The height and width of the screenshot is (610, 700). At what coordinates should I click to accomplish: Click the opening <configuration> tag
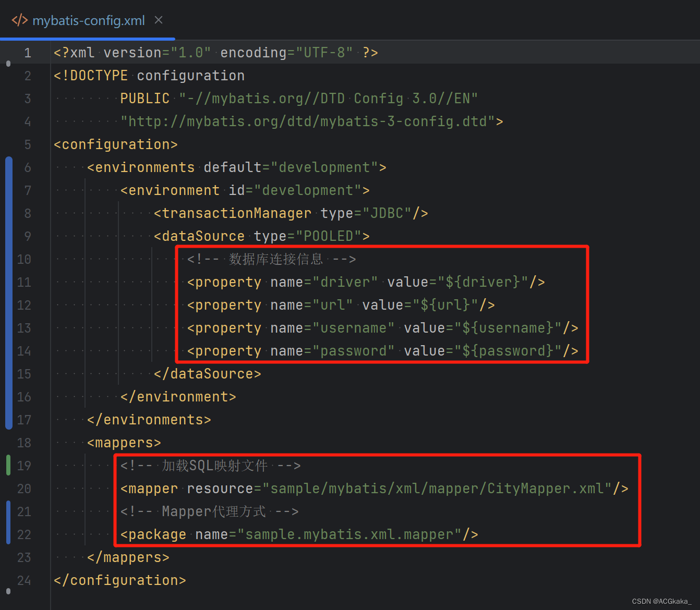116,144
